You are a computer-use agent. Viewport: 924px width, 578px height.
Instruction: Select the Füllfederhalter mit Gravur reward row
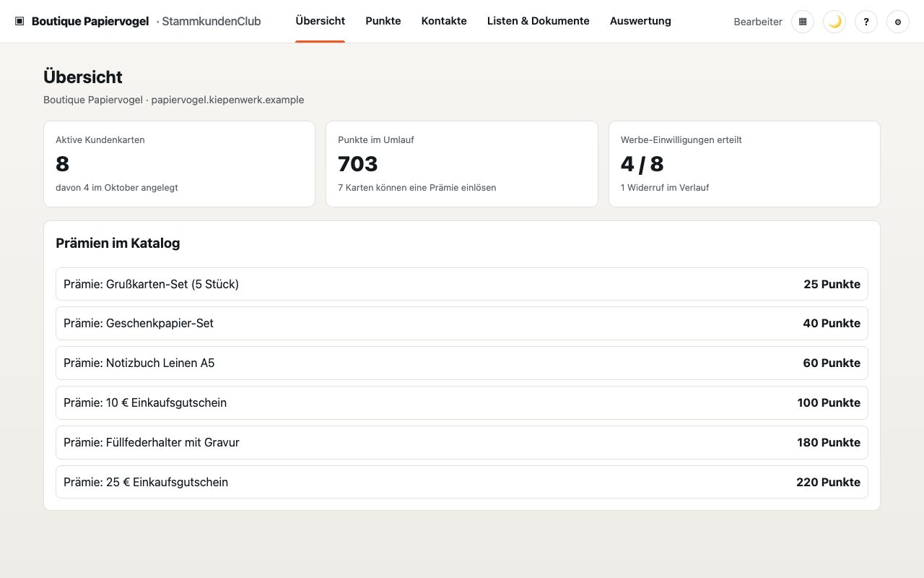(462, 442)
